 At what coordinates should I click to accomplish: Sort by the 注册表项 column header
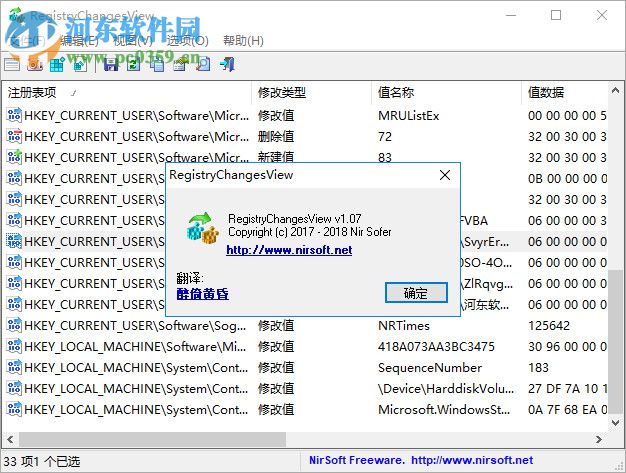[x=127, y=93]
